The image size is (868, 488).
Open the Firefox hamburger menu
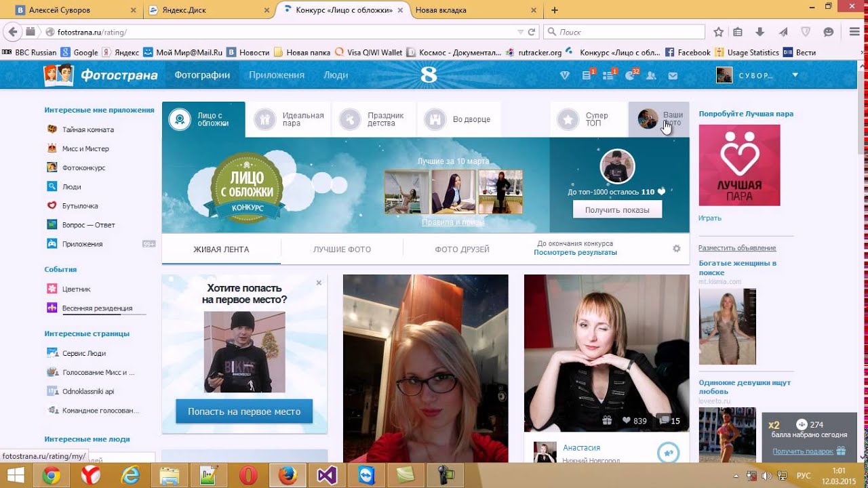[854, 32]
